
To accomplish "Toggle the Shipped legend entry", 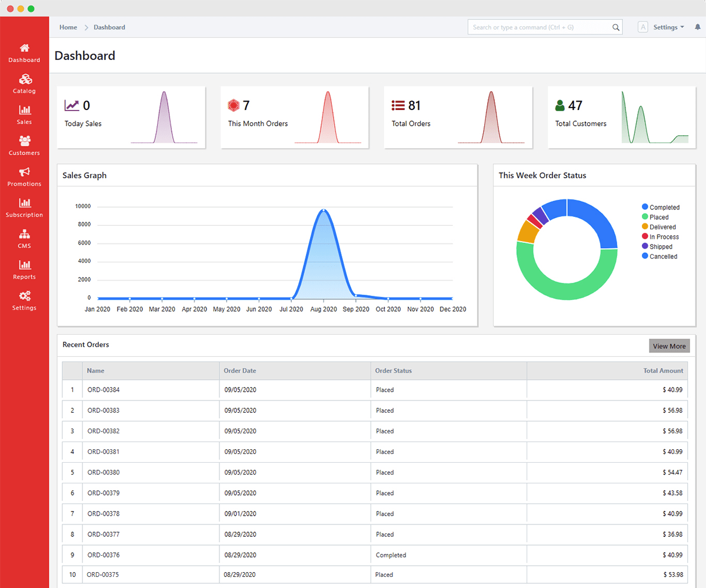I will pos(657,247).
